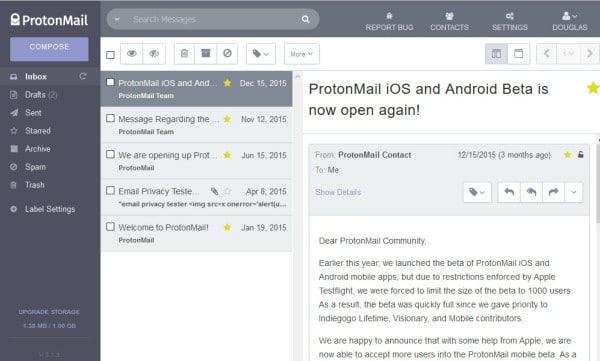Reply all to the open message
This screenshot has width=600, height=361.
(x=531, y=192)
